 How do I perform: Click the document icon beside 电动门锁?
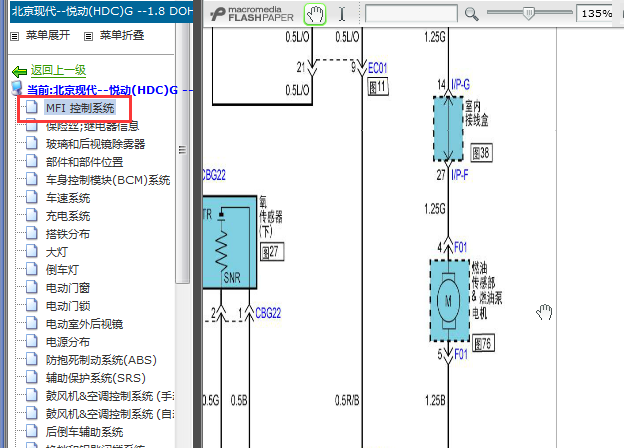tap(31, 305)
